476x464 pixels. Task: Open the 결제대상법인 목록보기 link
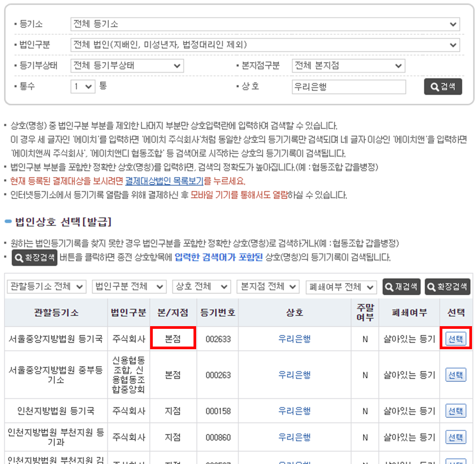point(164,181)
